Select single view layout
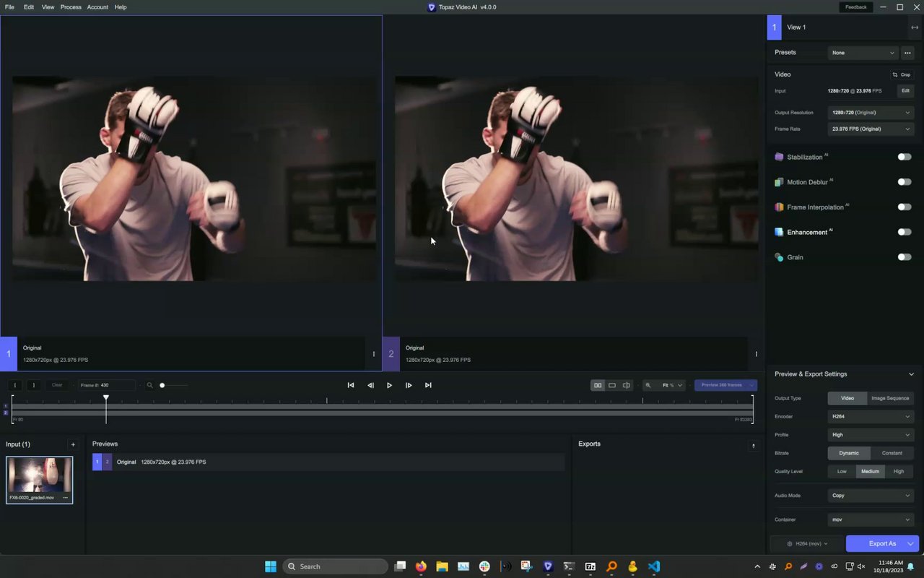This screenshot has width=924, height=578. click(612, 385)
